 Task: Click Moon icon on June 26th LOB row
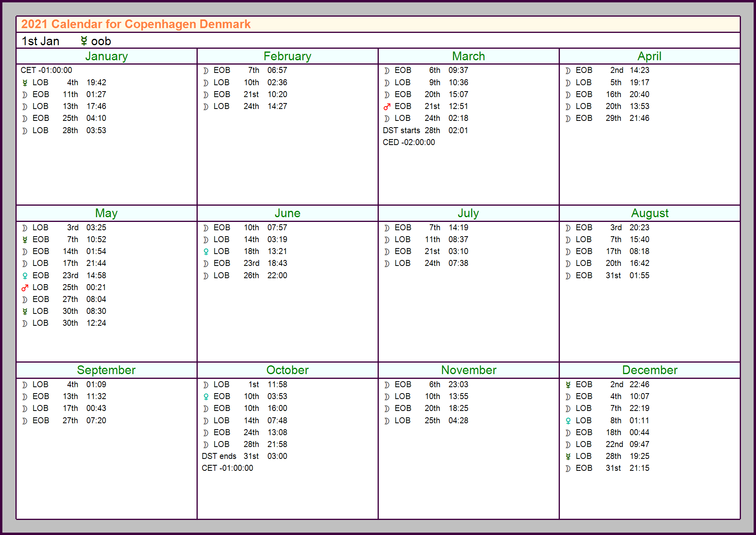[206, 276]
